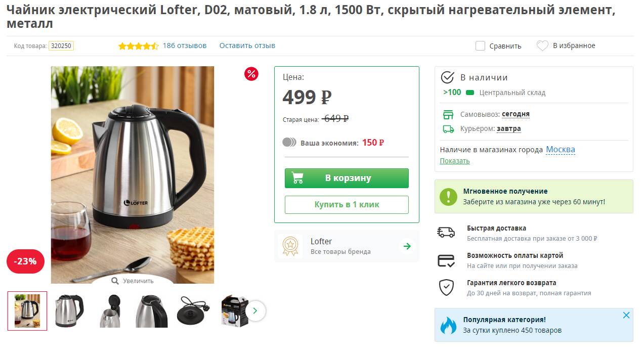Screen dimensions: 644x358
Task: Add the kettle to cart with В корзину
Action: (x=347, y=178)
